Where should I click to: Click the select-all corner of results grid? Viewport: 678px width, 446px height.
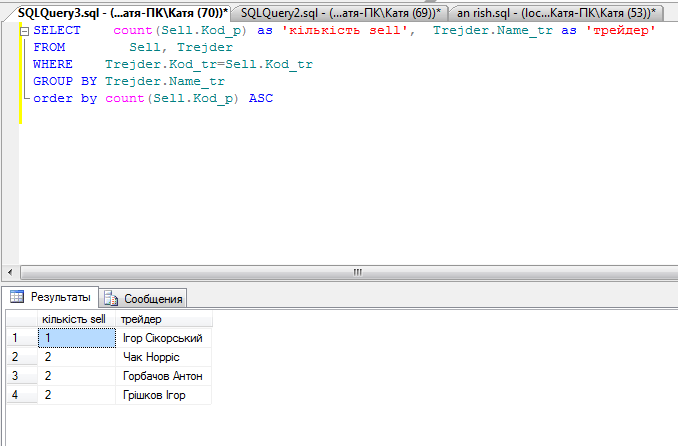(x=22, y=319)
